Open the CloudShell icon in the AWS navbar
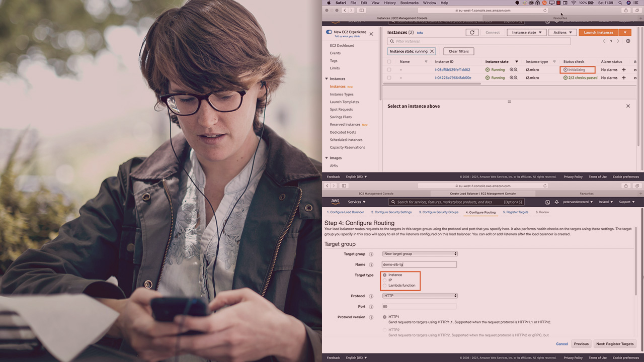The height and width of the screenshot is (362, 644). [547, 202]
